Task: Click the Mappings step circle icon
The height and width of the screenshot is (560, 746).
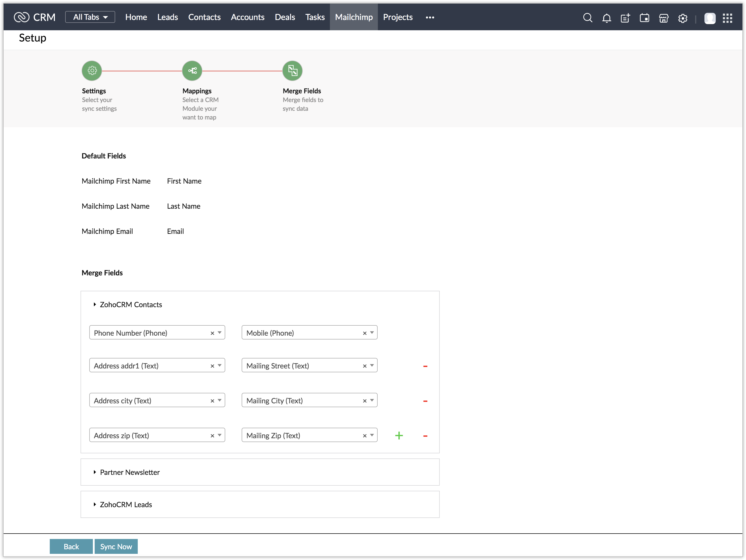Action: 192,71
